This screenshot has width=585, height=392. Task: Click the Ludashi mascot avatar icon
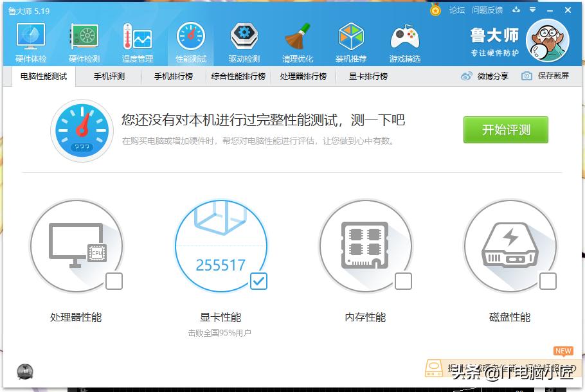[548, 40]
